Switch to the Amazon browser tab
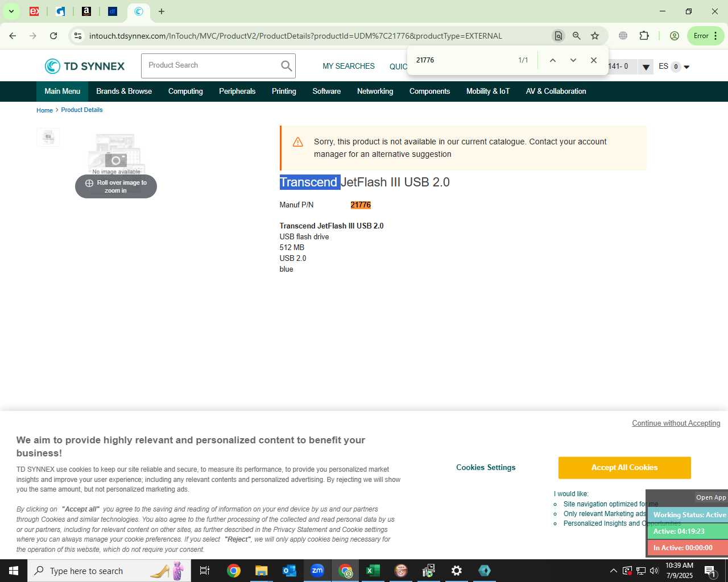The width and height of the screenshot is (728, 582). tap(86, 11)
